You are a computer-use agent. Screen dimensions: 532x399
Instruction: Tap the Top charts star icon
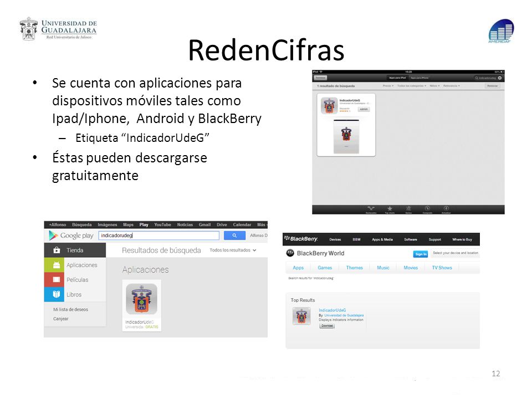[390, 209]
